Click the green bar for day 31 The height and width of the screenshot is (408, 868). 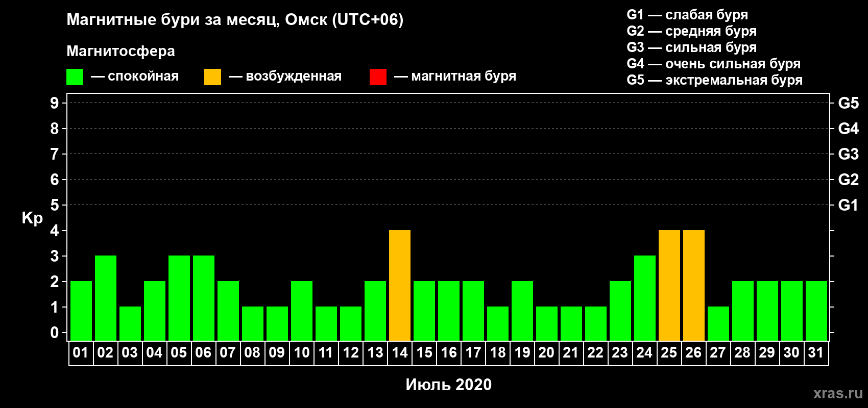coord(816,311)
